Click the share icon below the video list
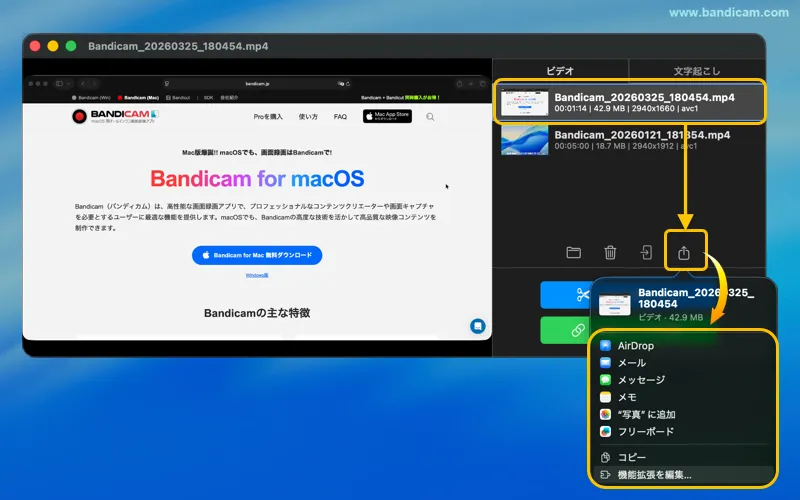The width and height of the screenshot is (800, 500). [x=684, y=252]
